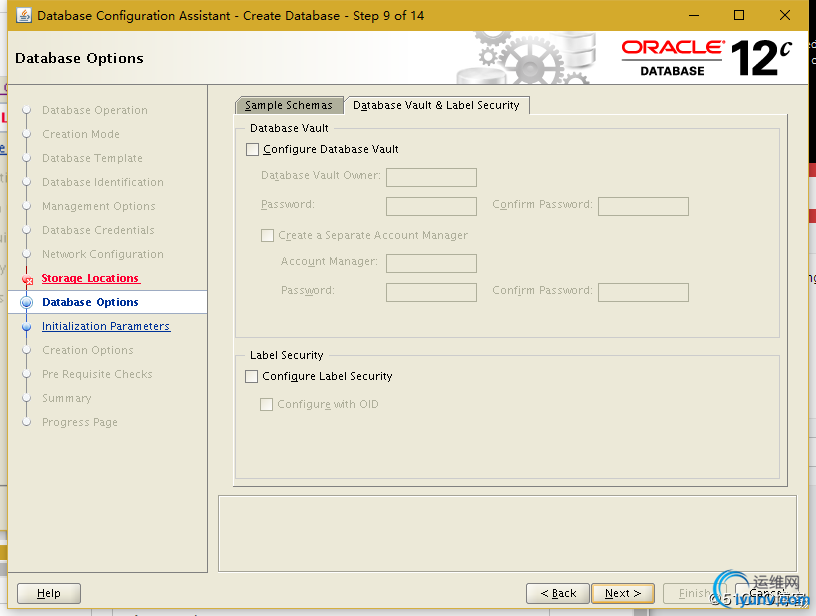Click Network Configuration step text
The width and height of the screenshot is (816, 616).
[x=103, y=254]
